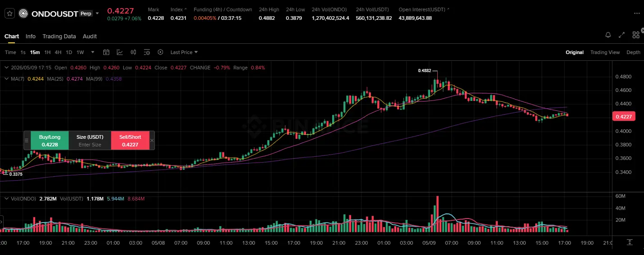Add ONDOUSDT to favorites with the star
The width and height of the screenshot is (644, 255).
pyautogui.click(x=9, y=14)
